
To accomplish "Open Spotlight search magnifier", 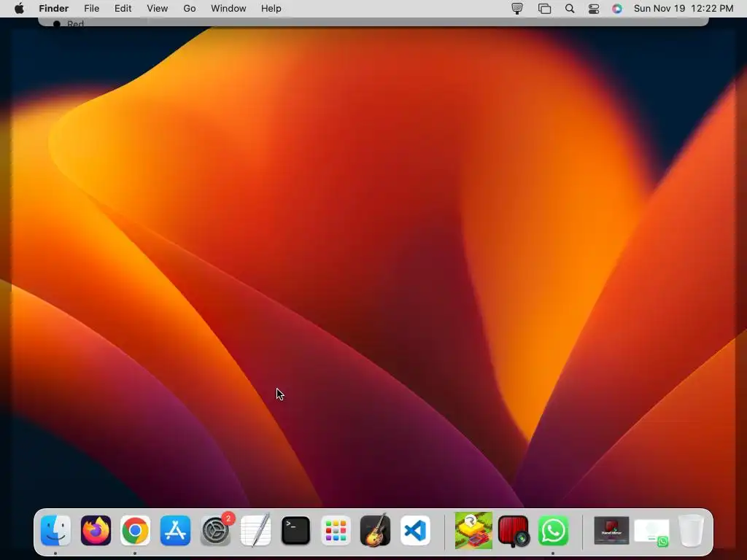I will point(570,9).
